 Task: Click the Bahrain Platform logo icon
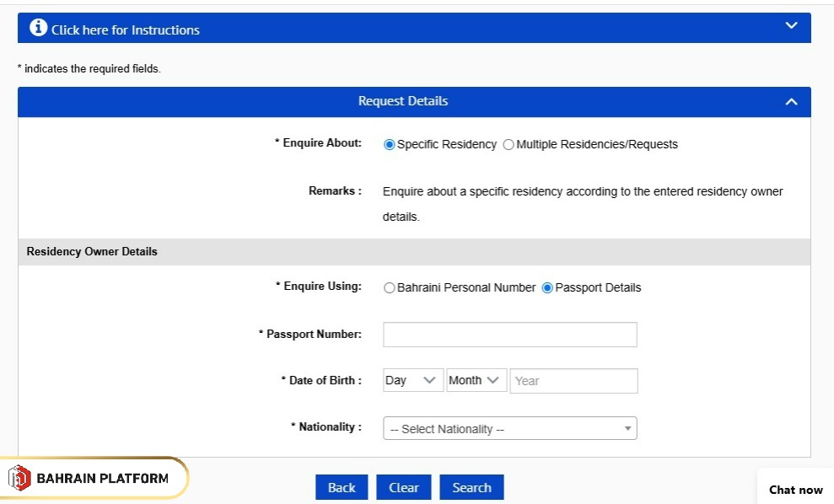point(19,478)
